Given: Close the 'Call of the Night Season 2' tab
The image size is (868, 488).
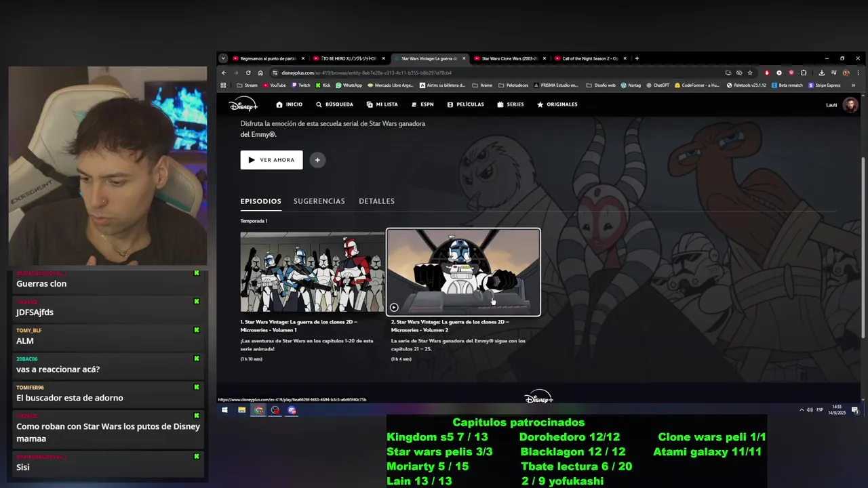Looking at the screenshot, I should (x=625, y=58).
